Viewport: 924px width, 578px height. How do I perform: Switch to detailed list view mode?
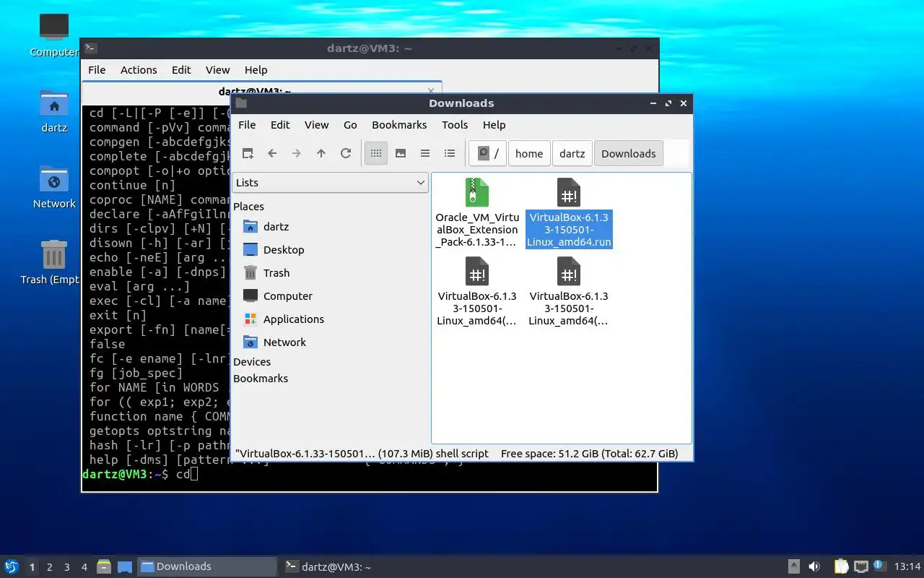click(450, 153)
